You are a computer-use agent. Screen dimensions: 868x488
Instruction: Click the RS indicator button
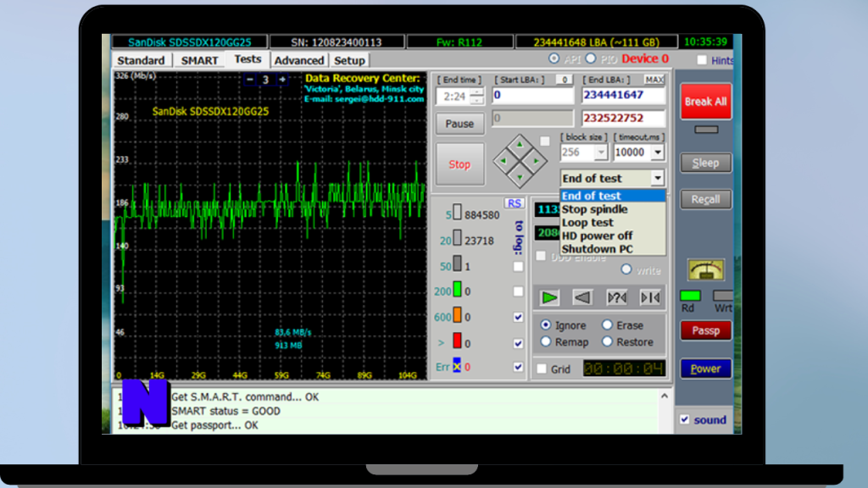tap(514, 203)
